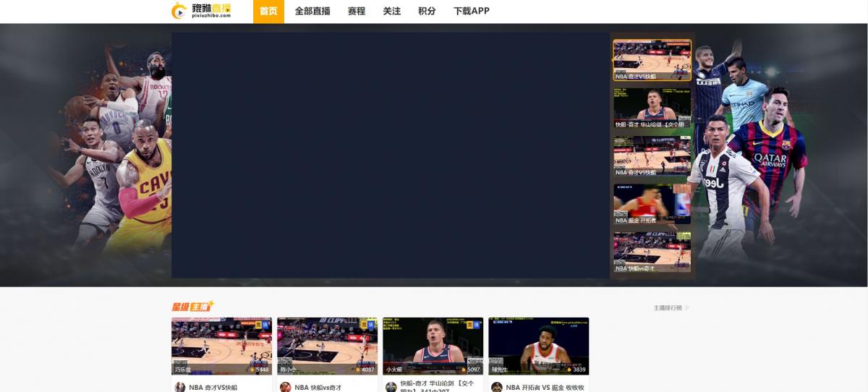Click avatar beside NBA 开拓者 VS 掘金 title
Screen dimensions: 868x392
pos(497,387)
